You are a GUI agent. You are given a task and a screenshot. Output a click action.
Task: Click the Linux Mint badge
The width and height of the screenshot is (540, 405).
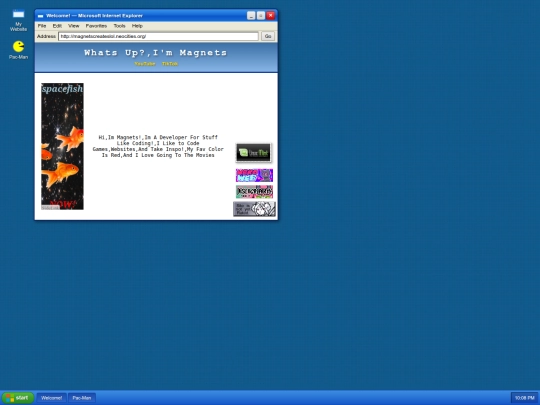253,153
